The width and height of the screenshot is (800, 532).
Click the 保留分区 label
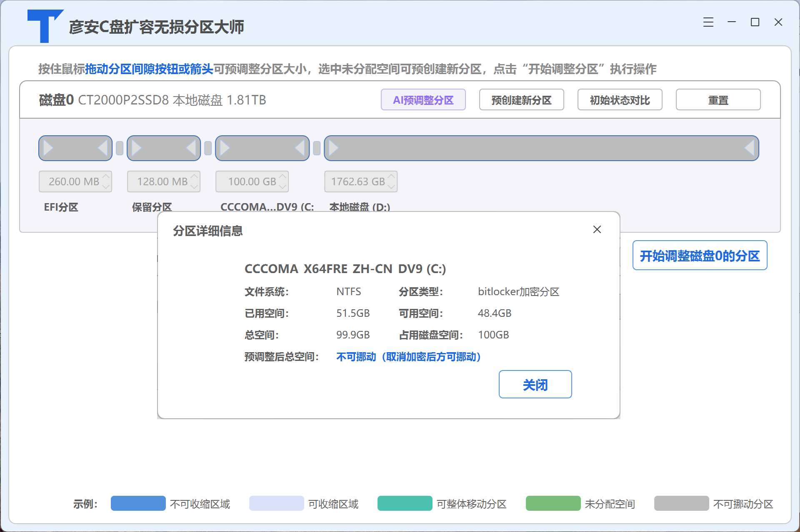pyautogui.click(x=152, y=207)
